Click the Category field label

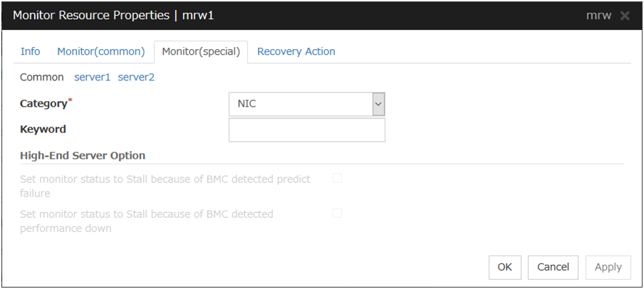[x=43, y=103]
